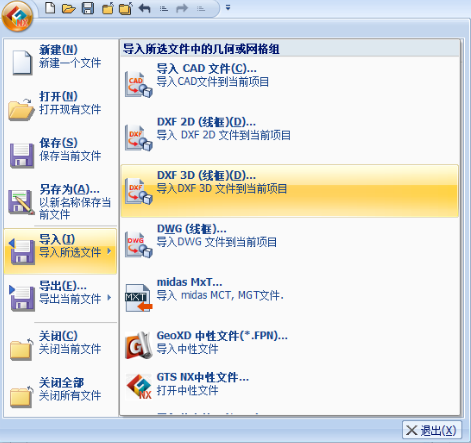The height and width of the screenshot is (443, 471).
Task: Click the open folder icon in quick toolbar
Action: point(69,8)
